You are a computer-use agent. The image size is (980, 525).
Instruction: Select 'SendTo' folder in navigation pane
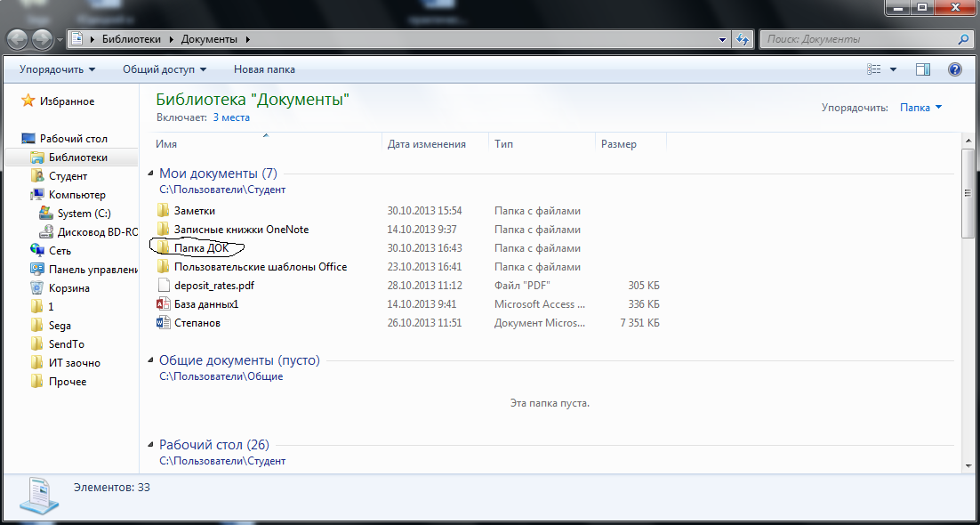tap(58, 344)
